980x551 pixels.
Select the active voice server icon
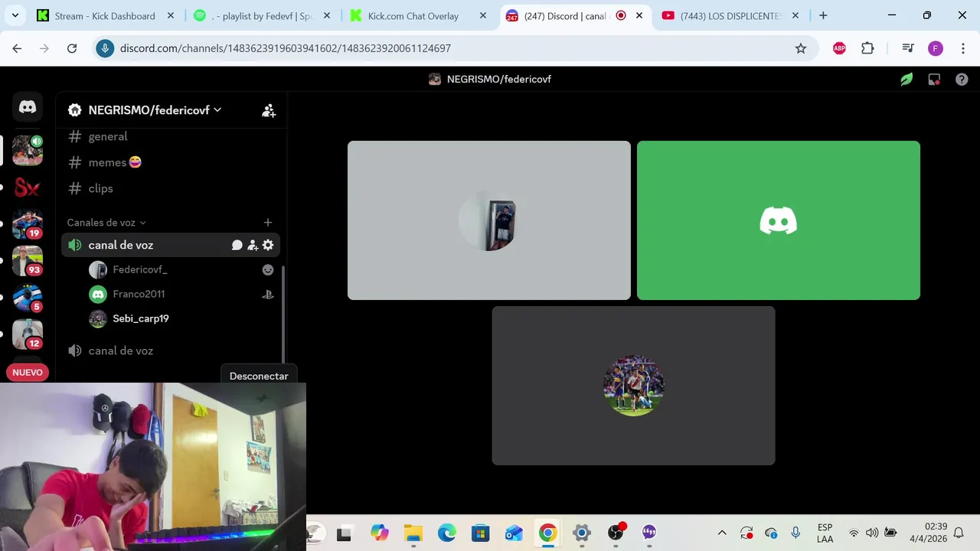coord(28,150)
